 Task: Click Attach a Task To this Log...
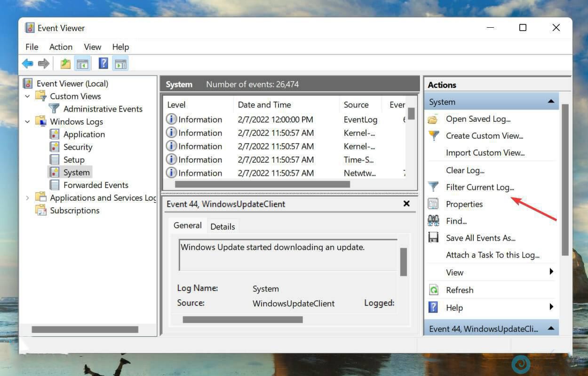[493, 255]
